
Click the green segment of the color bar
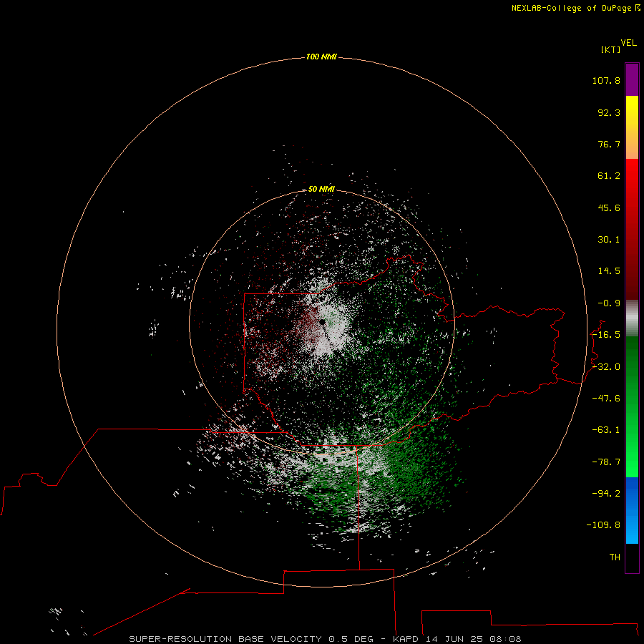click(x=632, y=406)
